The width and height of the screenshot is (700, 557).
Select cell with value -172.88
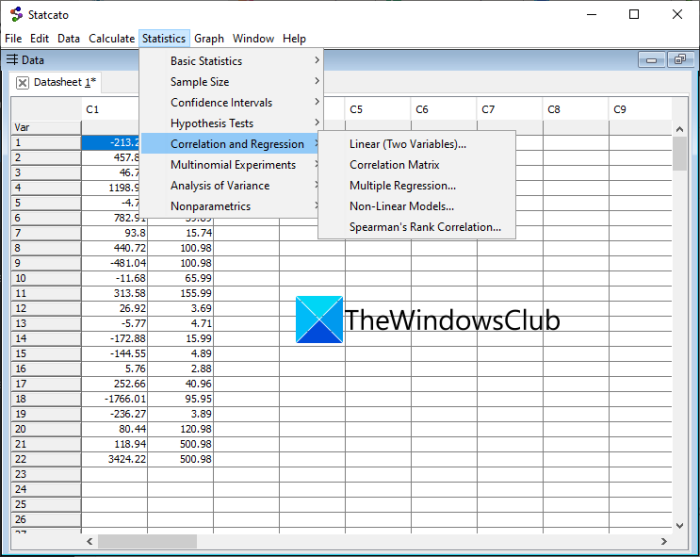pyautogui.click(x=114, y=339)
